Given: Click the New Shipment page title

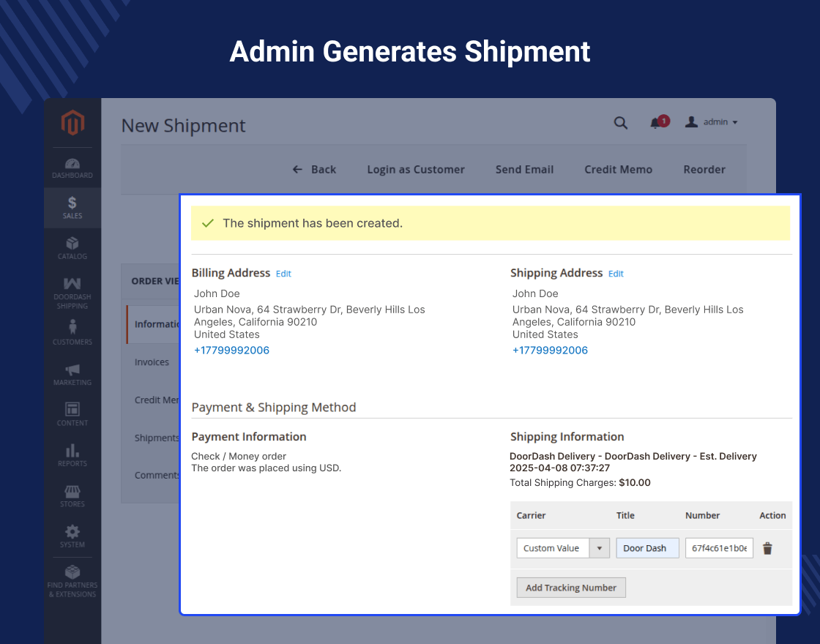Looking at the screenshot, I should [183, 126].
